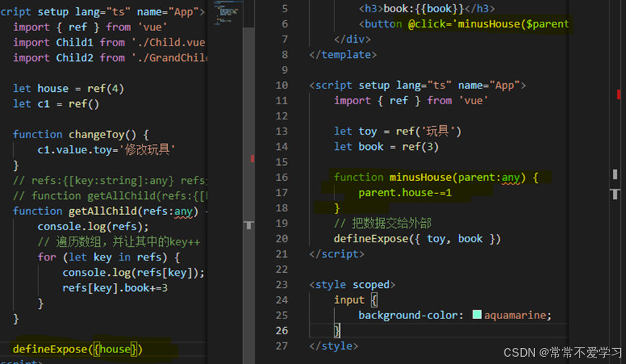626x364 pixels.
Task: Click 'console.log(refs[key]);' statement
Action: pos(133,273)
